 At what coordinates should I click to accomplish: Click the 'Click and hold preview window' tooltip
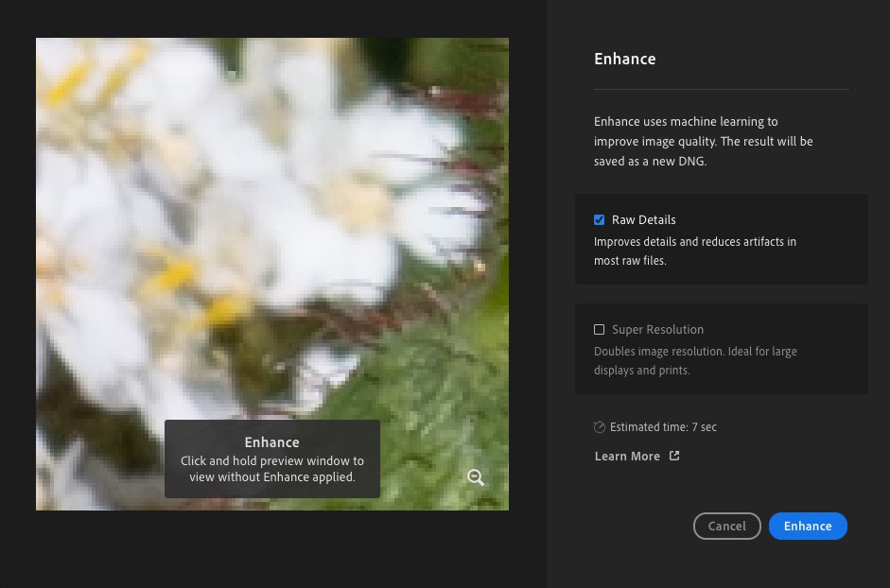pyautogui.click(x=271, y=459)
